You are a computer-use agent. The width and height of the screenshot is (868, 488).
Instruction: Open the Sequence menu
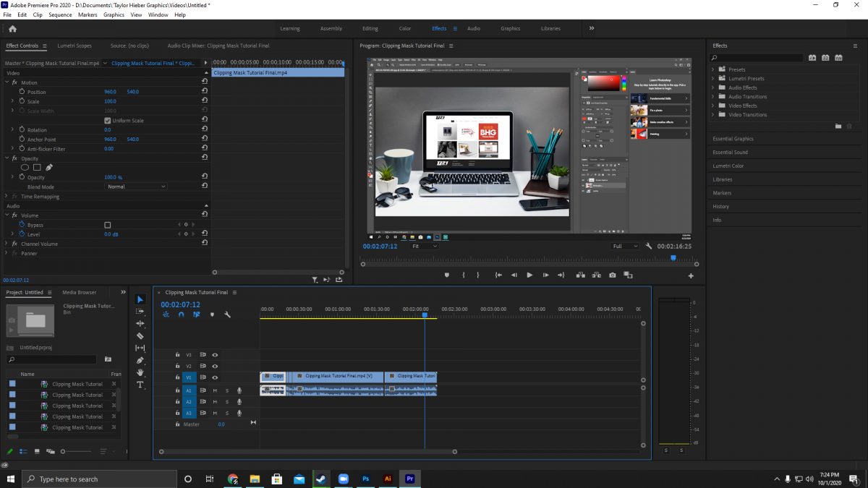pyautogui.click(x=60, y=14)
